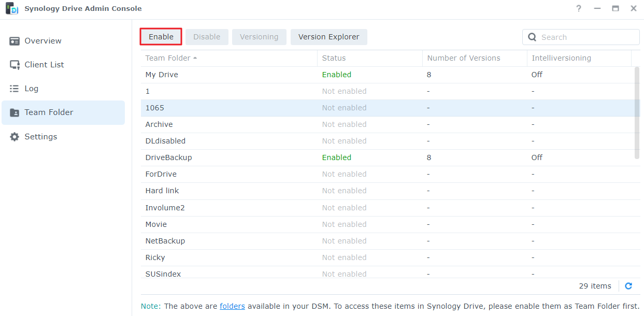644x316 pixels.
Task: Go to Client List section
Action: tap(63, 65)
